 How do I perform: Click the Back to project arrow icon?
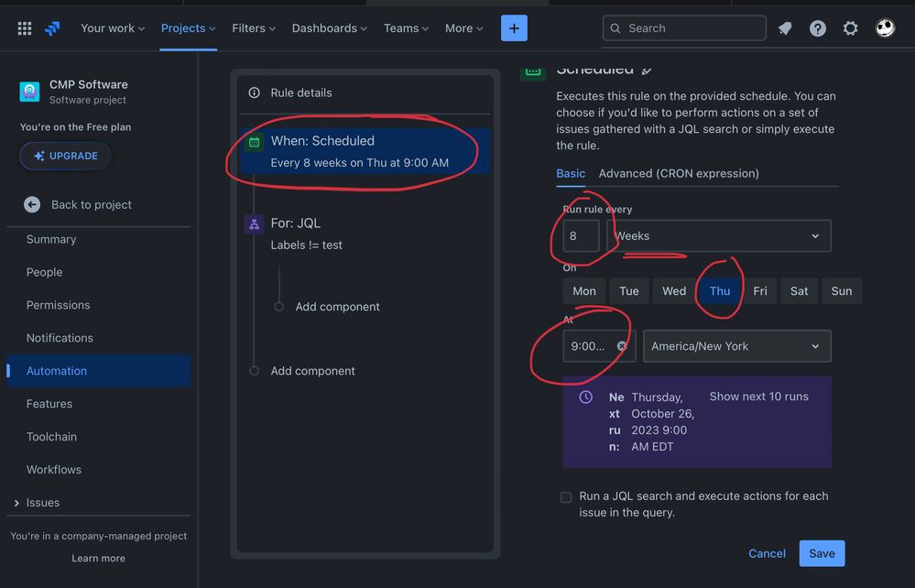pyautogui.click(x=32, y=205)
